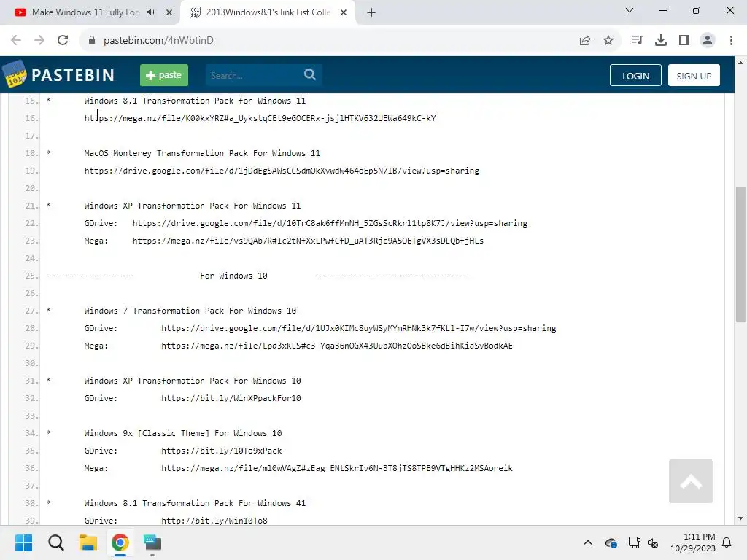Viewport: 747px width, 560px height.
Task: Open Chrome three-dot menu
Action: 731,41
